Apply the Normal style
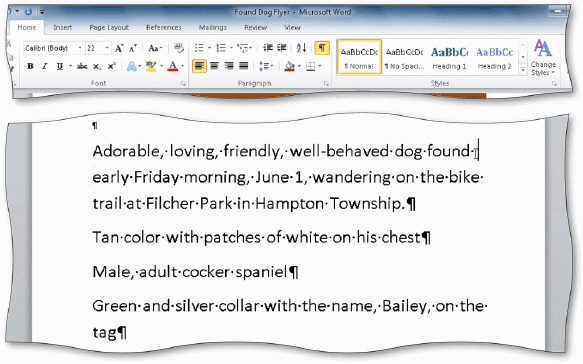583x364 pixels. point(359,57)
